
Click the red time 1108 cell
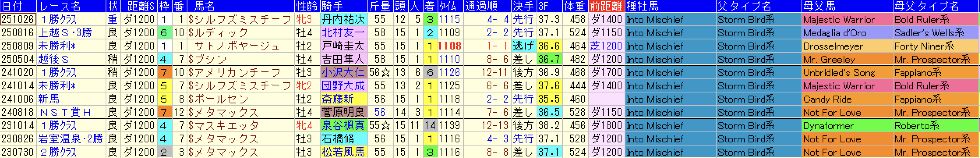(x=450, y=46)
